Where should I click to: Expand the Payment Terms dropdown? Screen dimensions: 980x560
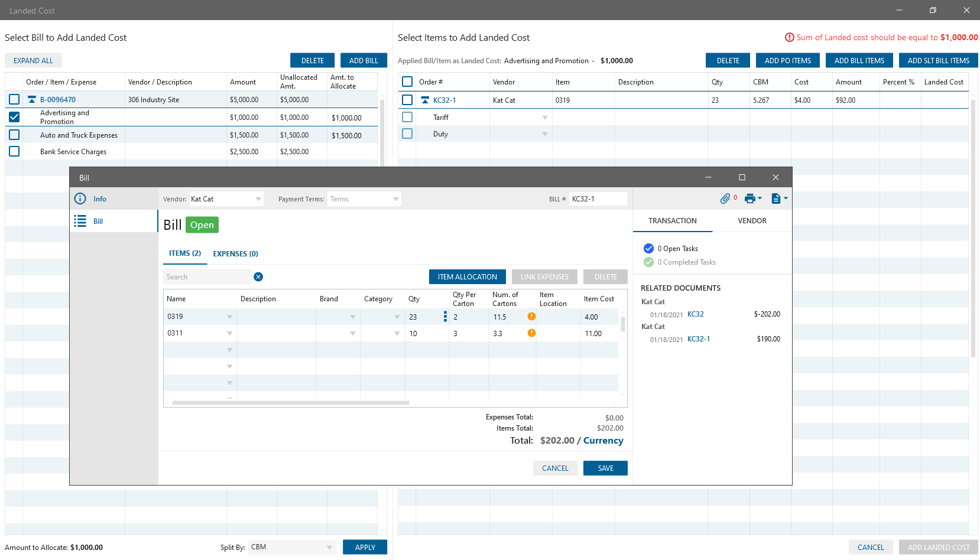(395, 199)
